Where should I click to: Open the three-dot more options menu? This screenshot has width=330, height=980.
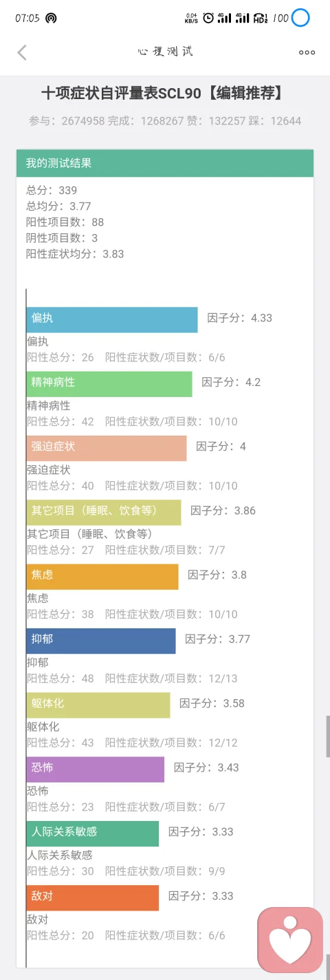[307, 52]
